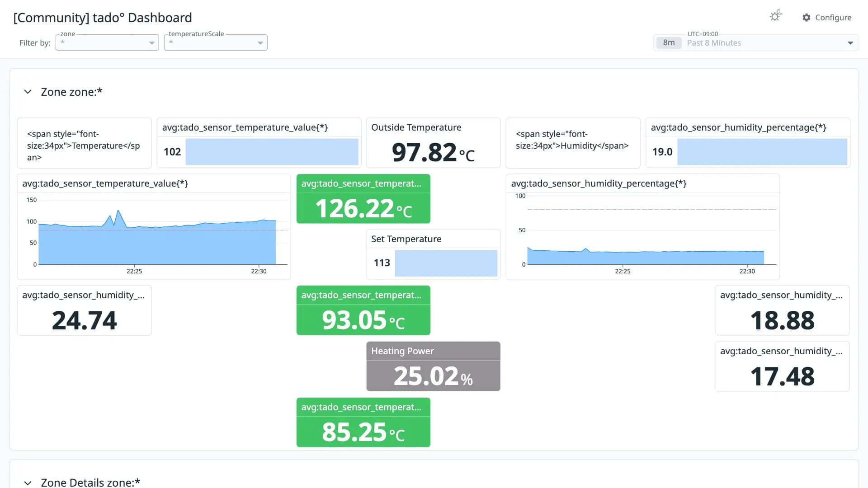Click the Humidity span note widget
The image size is (868, 488).
tap(573, 143)
